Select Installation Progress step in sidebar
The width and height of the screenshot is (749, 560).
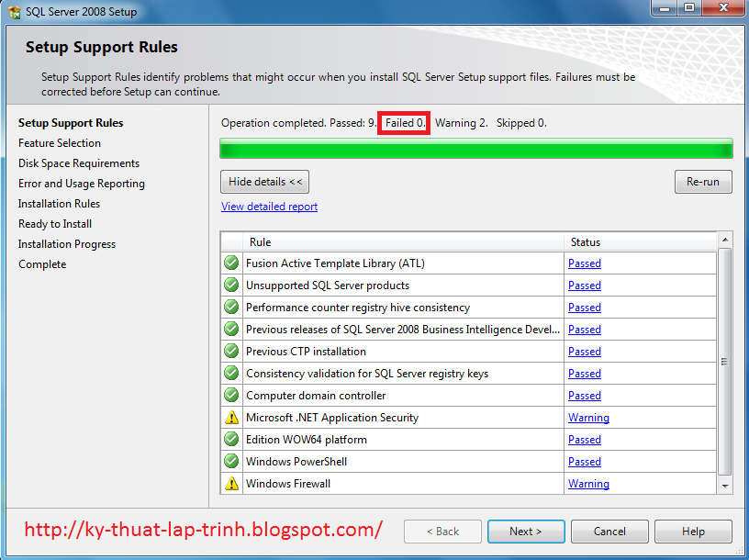click(x=67, y=244)
